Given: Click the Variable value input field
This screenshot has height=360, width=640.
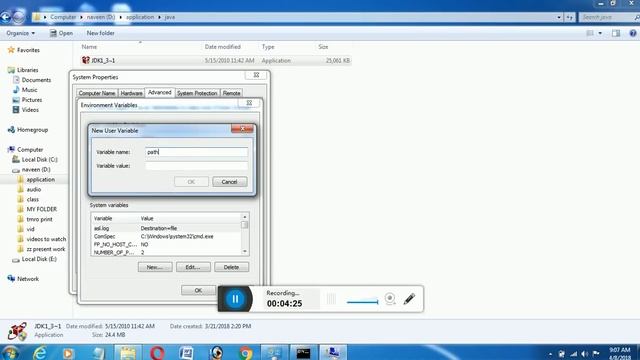Looking at the screenshot, I should coord(196,166).
